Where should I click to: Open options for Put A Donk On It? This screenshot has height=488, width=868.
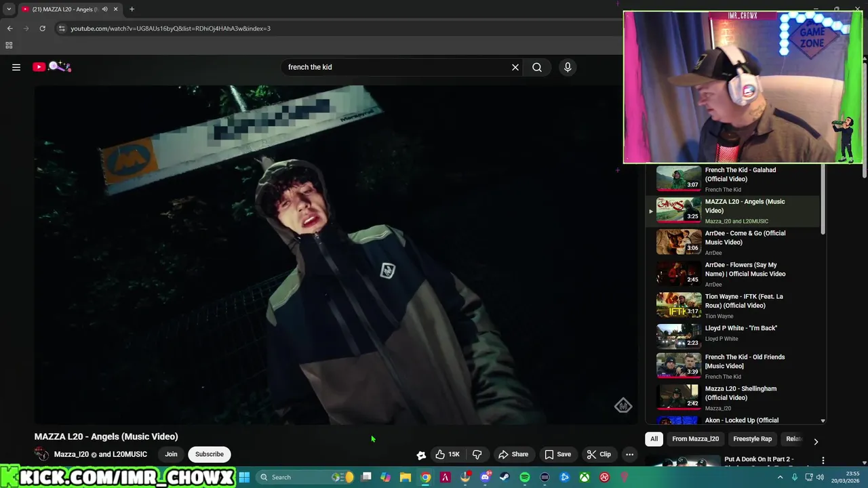[823, 460]
